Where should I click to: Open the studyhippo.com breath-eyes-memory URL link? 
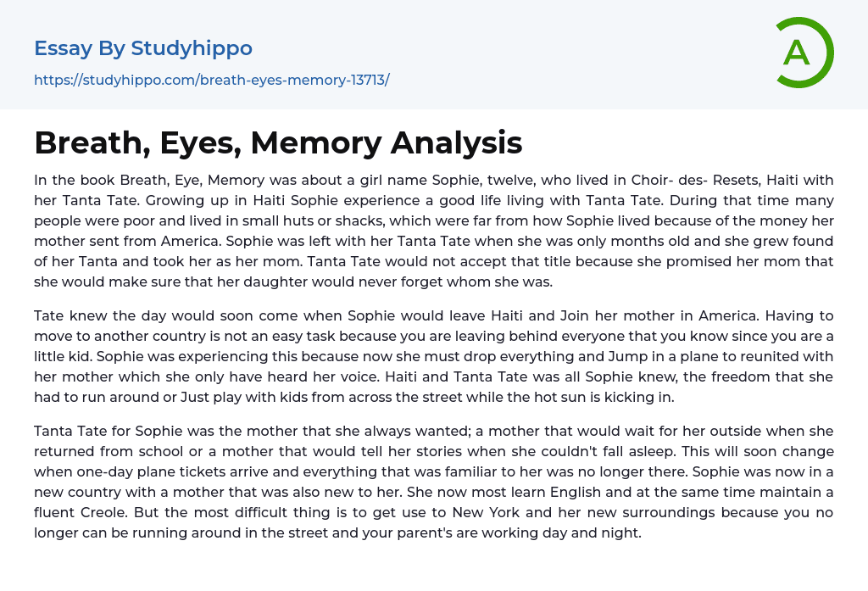point(211,81)
